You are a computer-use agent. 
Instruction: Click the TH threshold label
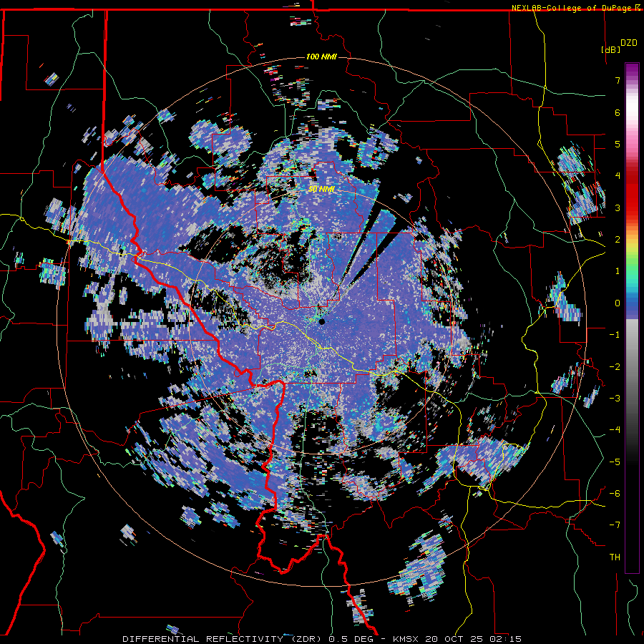pos(615,557)
